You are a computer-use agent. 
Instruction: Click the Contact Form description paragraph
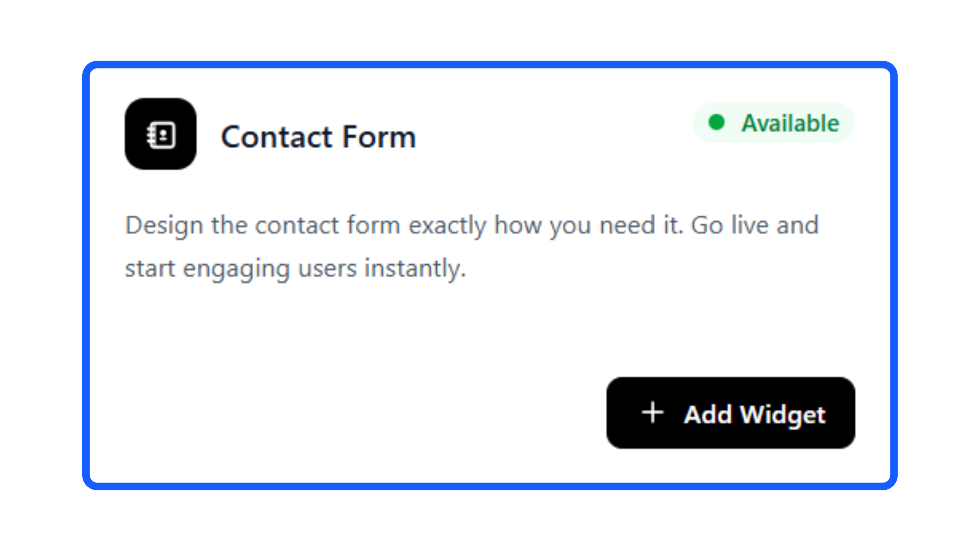(x=472, y=246)
